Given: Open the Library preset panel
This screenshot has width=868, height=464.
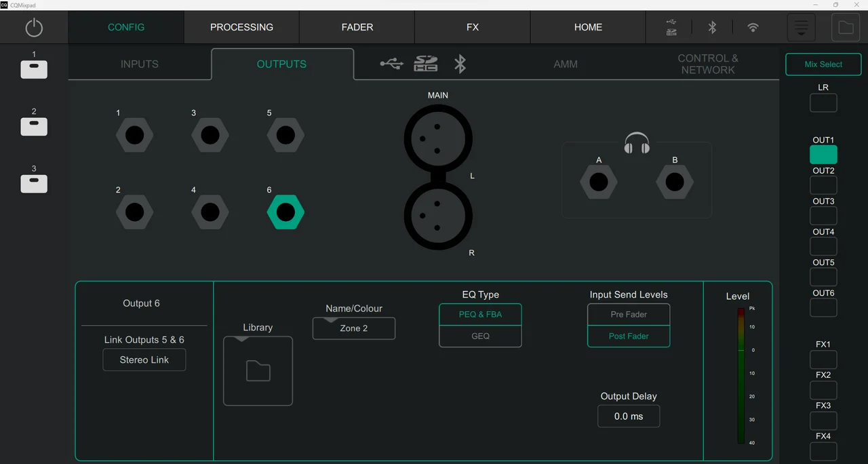Looking at the screenshot, I should coord(258,371).
